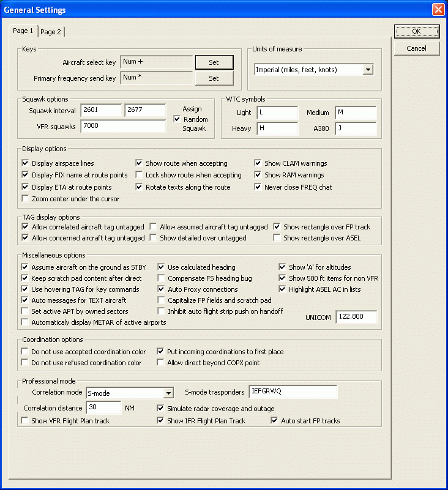
Task: Click the Aircraft select key field
Action: click(156, 62)
